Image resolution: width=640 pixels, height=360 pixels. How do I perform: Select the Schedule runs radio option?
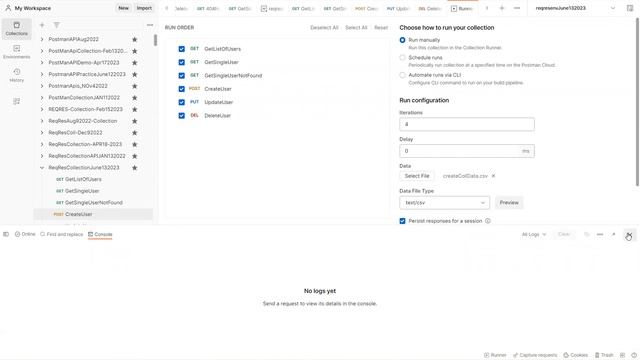click(x=402, y=58)
